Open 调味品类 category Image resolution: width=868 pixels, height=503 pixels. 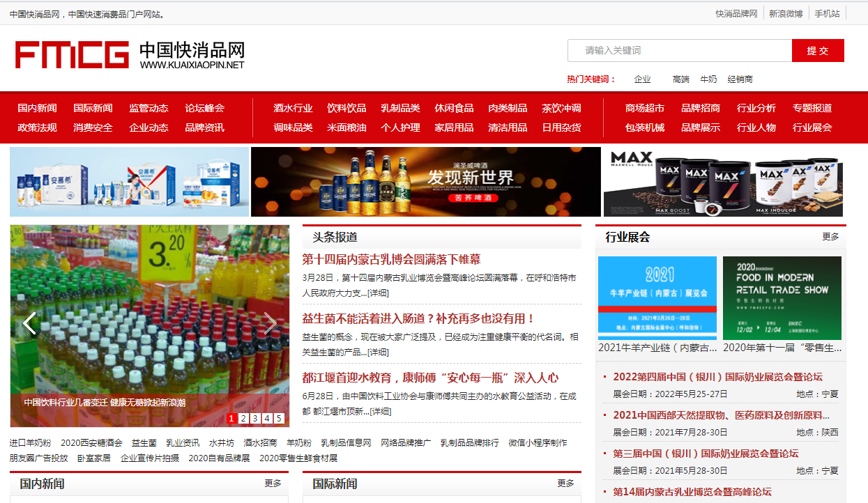(293, 127)
